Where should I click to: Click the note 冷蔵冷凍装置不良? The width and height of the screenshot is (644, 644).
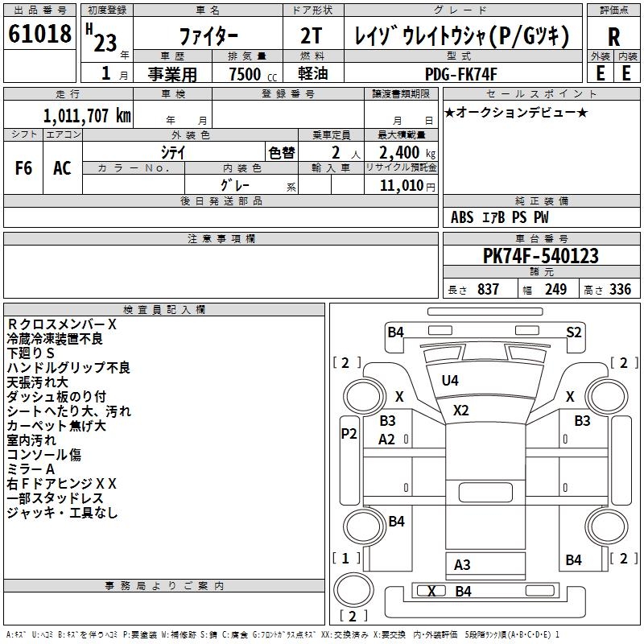55,339
